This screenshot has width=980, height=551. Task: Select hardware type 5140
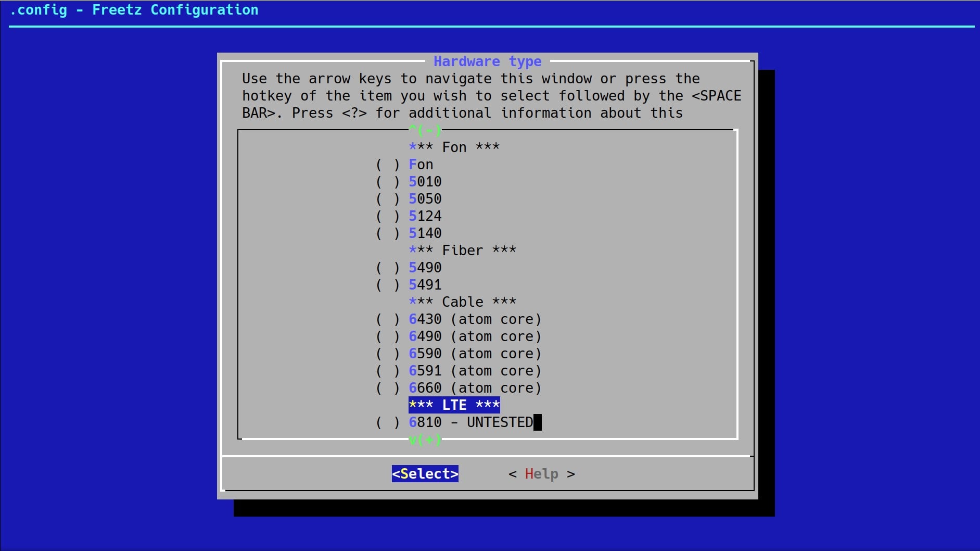click(425, 233)
